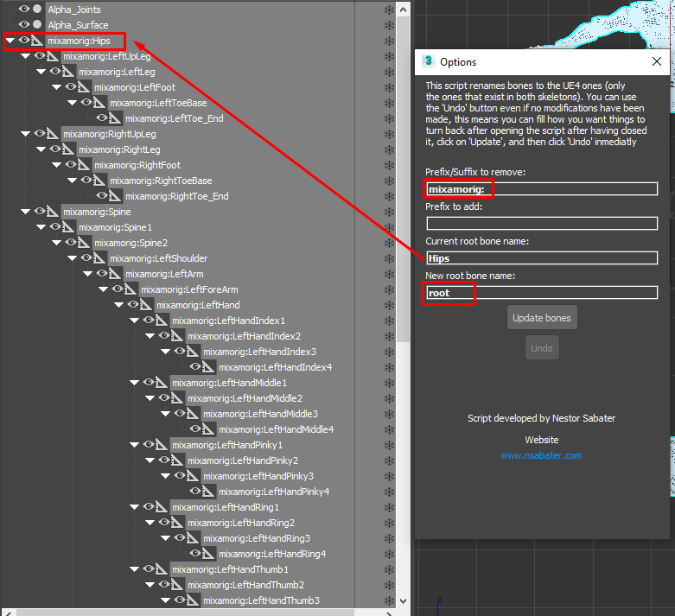Click the Update bones button
Viewport: 675px width, 616px height.
pyautogui.click(x=542, y=318)
